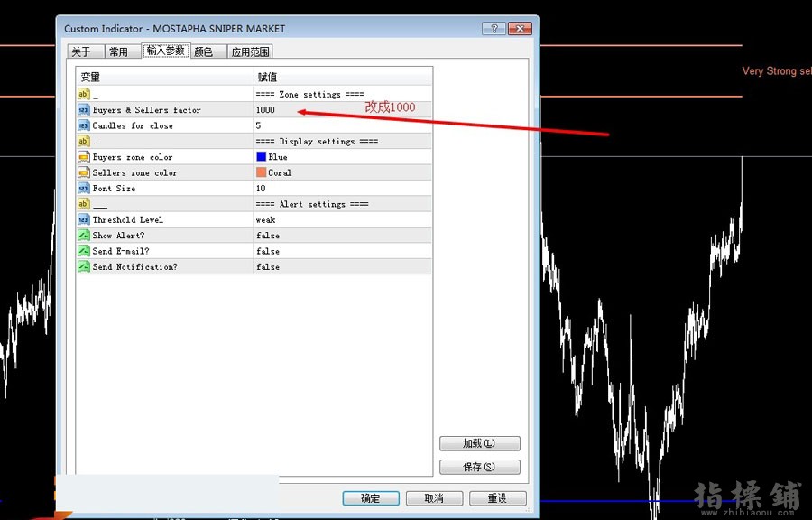Image resolution: width=812 pixels, height=520 pixels.
Task: Click the 重设 reset button
Action: [x=498, y=498]
